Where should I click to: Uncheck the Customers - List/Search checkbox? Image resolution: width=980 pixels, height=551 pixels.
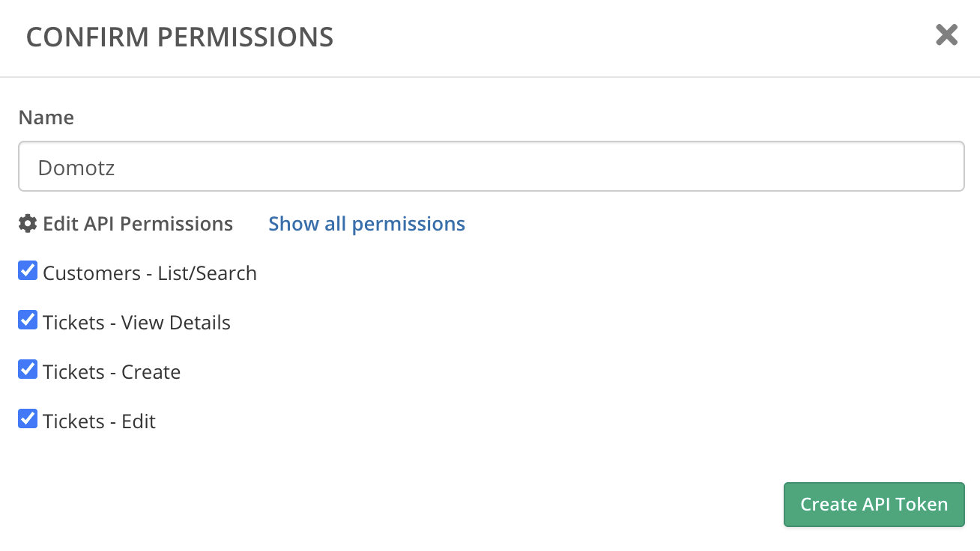pyautogui.click(x=28, y=271)
